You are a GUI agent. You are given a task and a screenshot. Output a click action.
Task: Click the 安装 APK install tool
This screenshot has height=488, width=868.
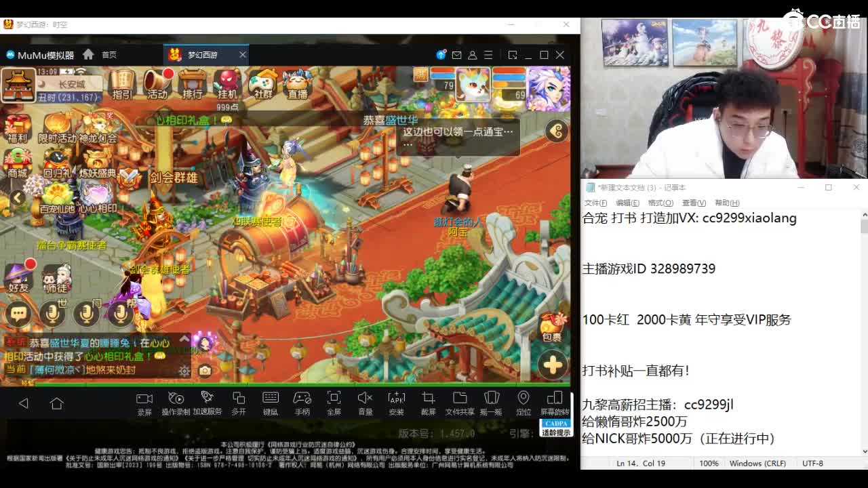[x=397, y=403]
